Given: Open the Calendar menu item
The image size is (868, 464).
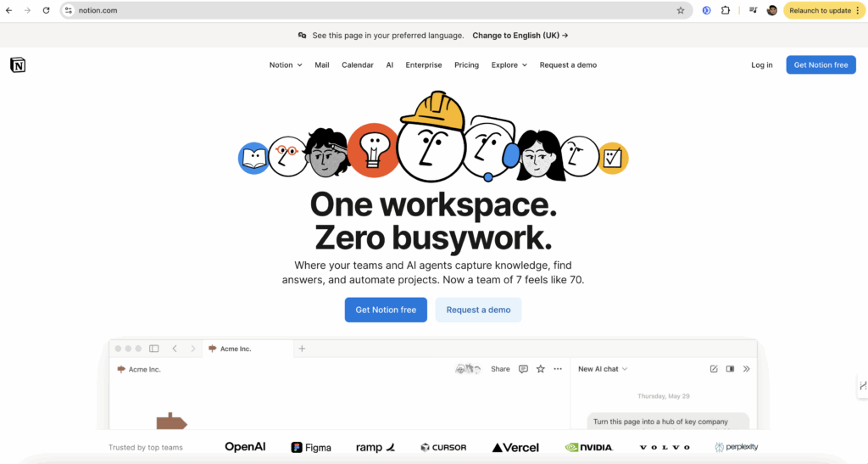Looking at the screenshot, I should click(x=358, y=64).
